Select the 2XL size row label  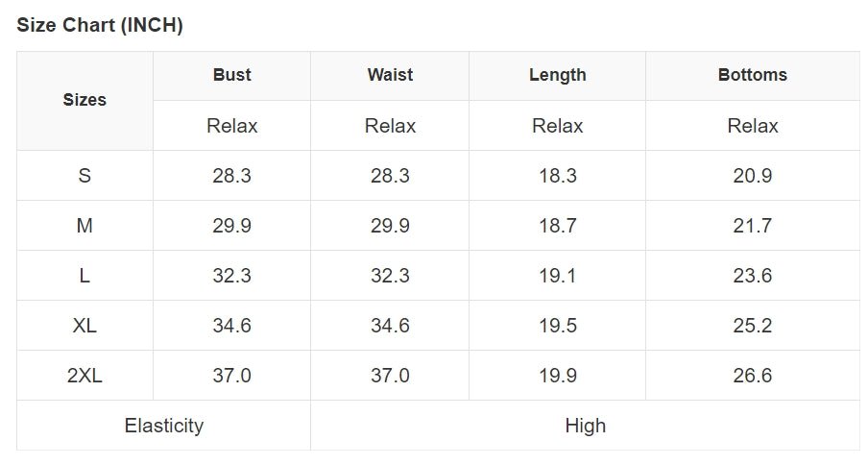(84, 376)
